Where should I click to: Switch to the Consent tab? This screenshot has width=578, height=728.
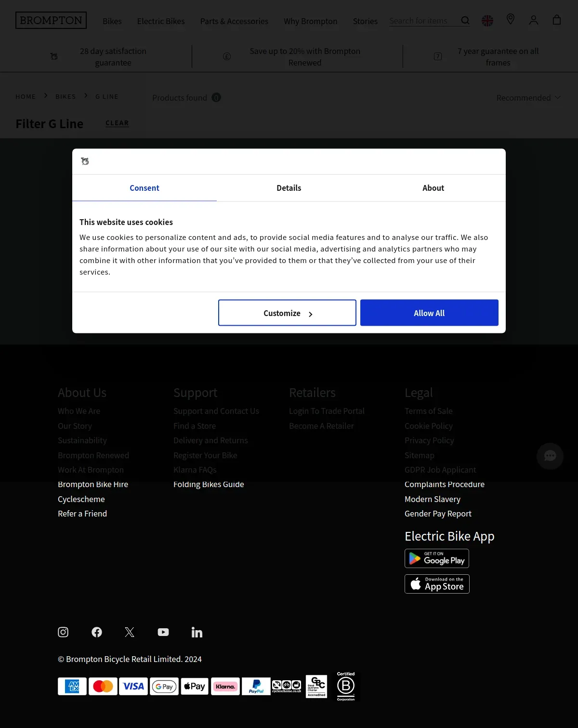click(x=144, y=188)
